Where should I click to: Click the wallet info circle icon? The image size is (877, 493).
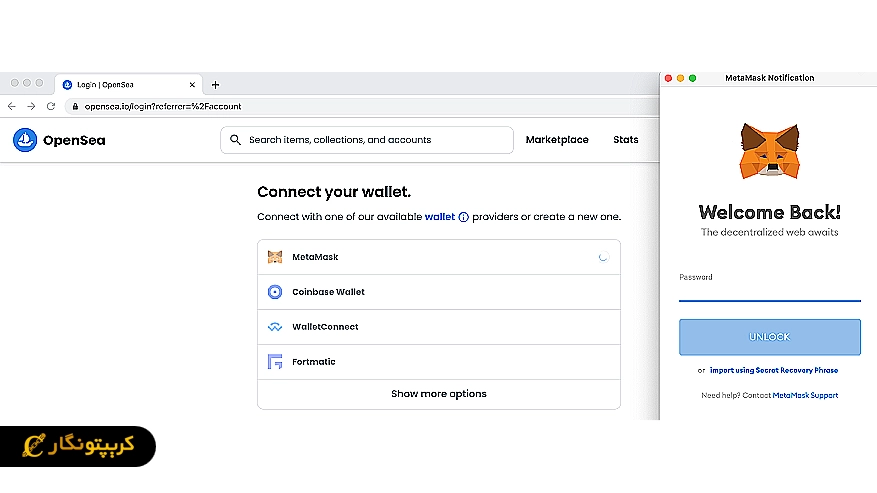click(463, 217)
